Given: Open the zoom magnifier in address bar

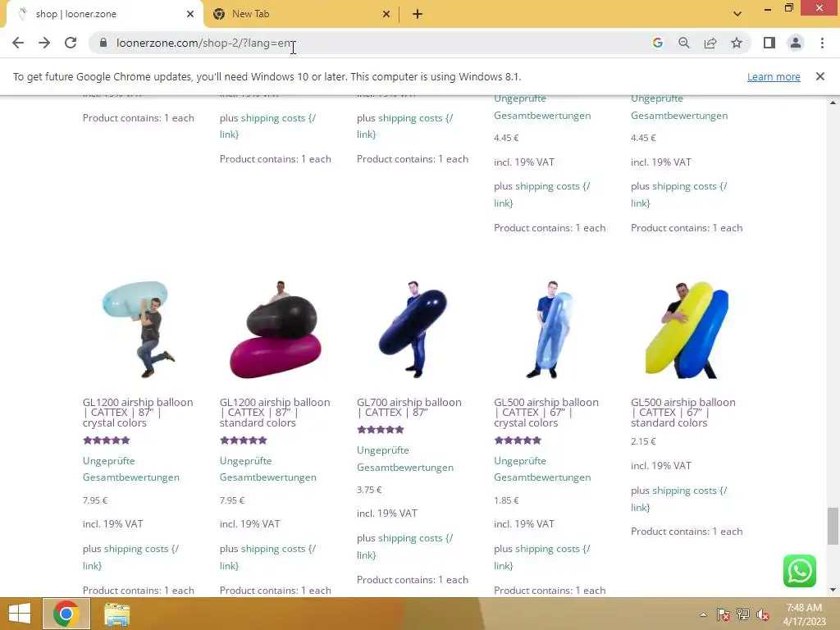Looking at the screenshot, I should click(683, 43).
